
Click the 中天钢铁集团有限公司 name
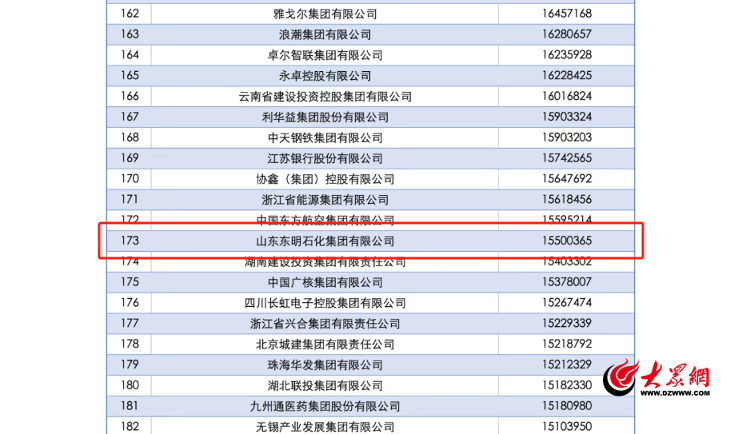tap(325, 138)
